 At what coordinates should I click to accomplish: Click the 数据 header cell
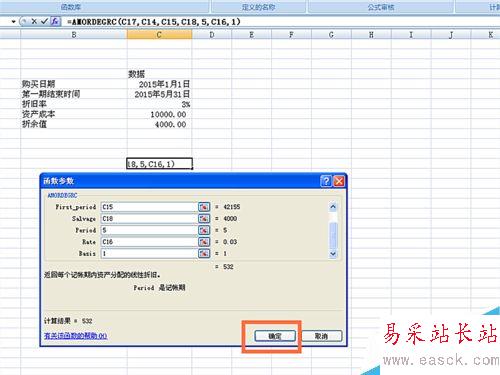pyautogui.click(x=159, y=74)
